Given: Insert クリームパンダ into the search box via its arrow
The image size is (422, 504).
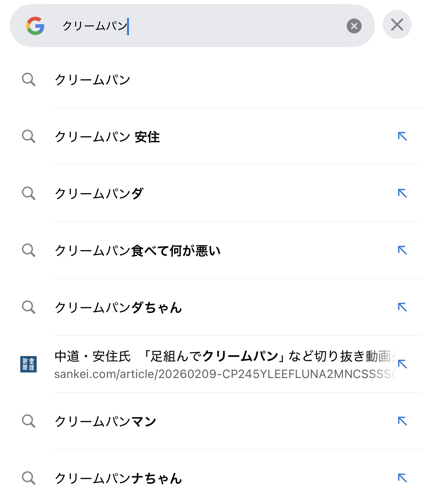Looking at the screenshot, I should (402, 193).
